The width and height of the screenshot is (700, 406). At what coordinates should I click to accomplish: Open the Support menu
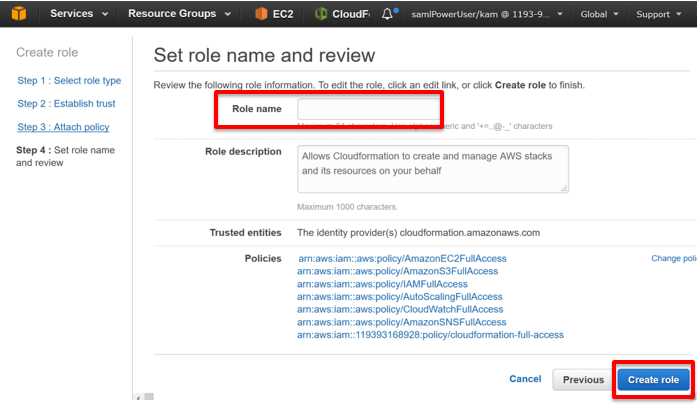pos(658,14)
